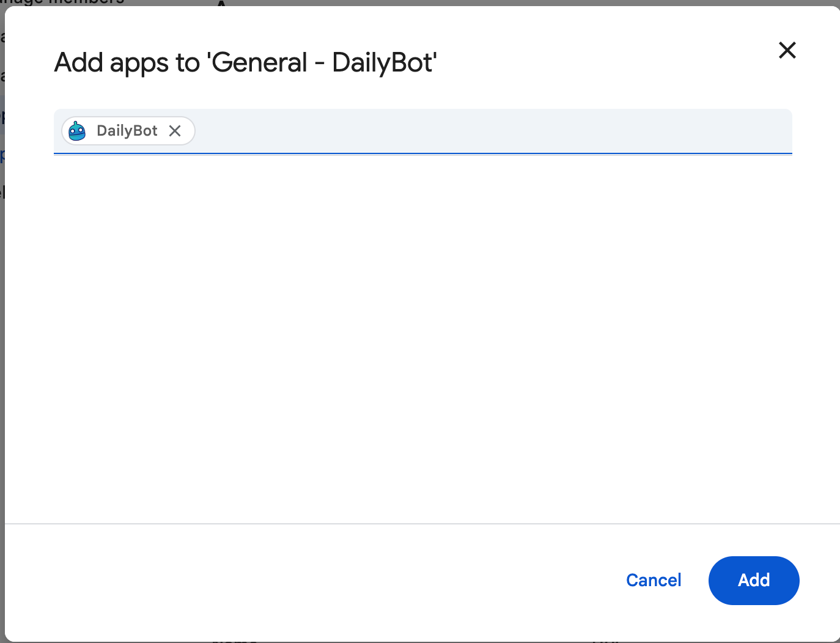The image size is (840, 643).
Task: Select the DailyBot chip label text
Action: pos(127,131)
